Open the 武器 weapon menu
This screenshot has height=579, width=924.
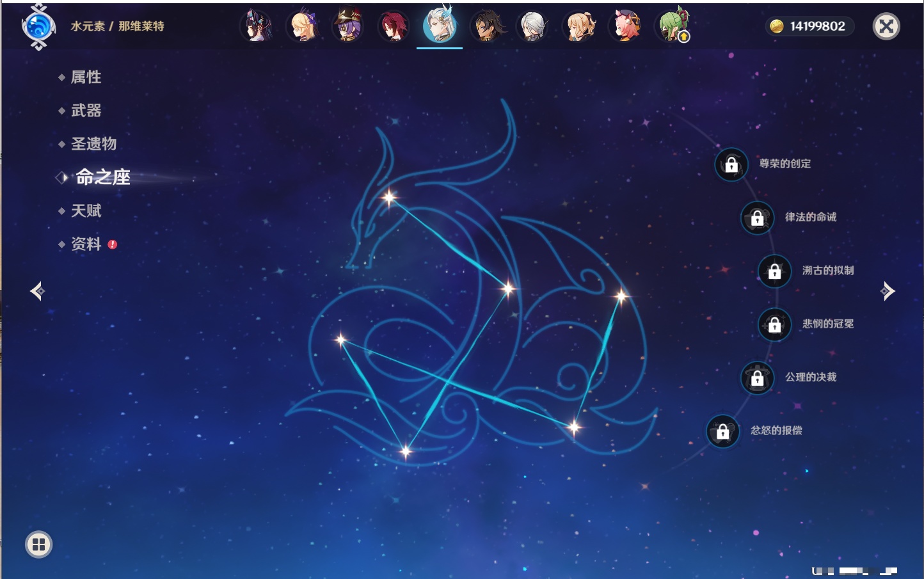pyautogui.click(x=86, y=111)
